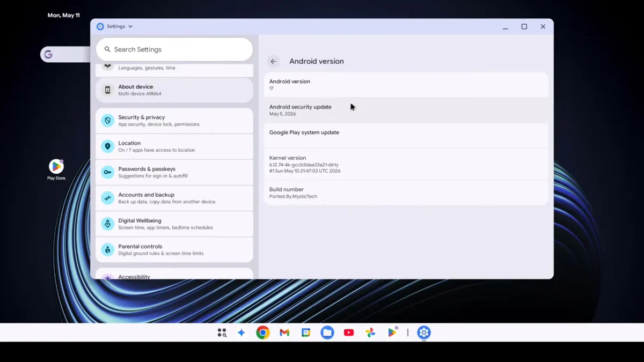644x362 pixels.
Task: Open Gmail from the taskbar
Action: (284, 333)
